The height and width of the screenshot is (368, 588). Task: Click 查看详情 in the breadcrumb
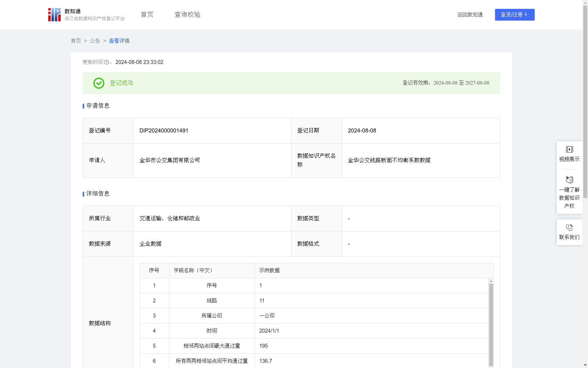pos(119,41)
